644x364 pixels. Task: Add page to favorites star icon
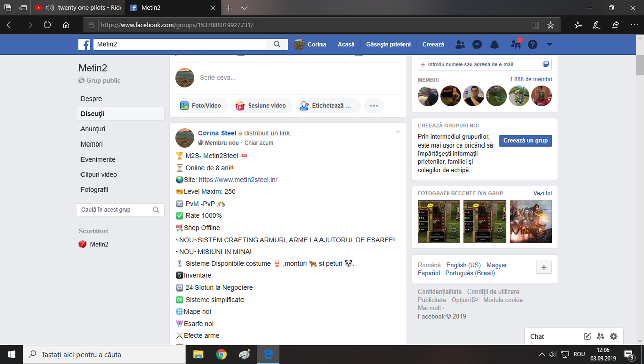(x=550, y=24)
